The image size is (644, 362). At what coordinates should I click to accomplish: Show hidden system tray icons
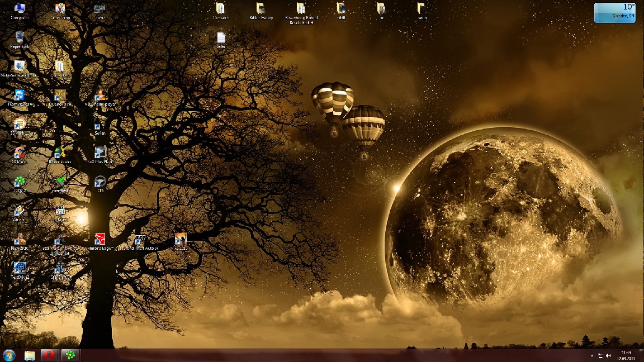pyautogui.click(x=591, y=356)
